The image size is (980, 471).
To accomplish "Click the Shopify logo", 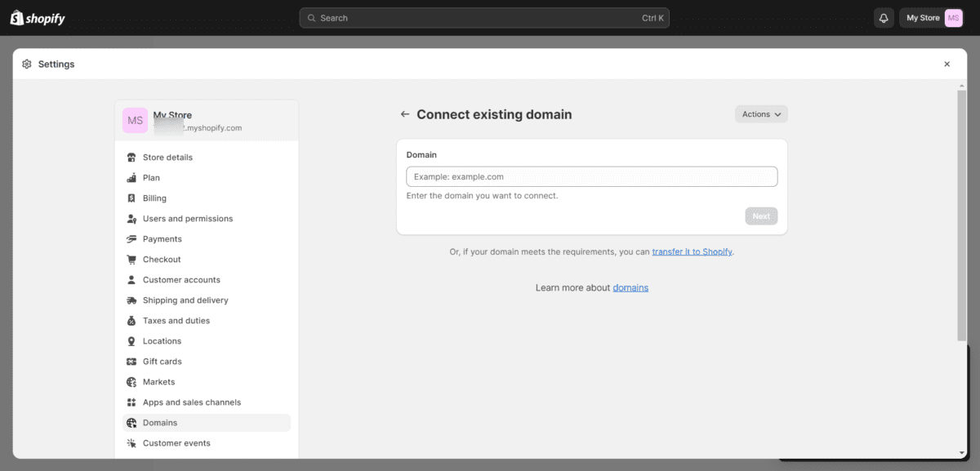I will [x=37, y=17].
